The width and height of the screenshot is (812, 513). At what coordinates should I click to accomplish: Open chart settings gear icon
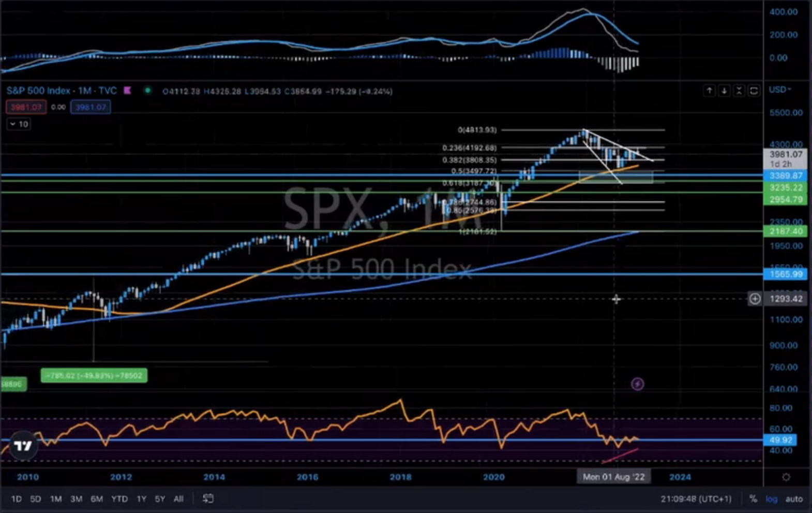(x=786, y=477)
